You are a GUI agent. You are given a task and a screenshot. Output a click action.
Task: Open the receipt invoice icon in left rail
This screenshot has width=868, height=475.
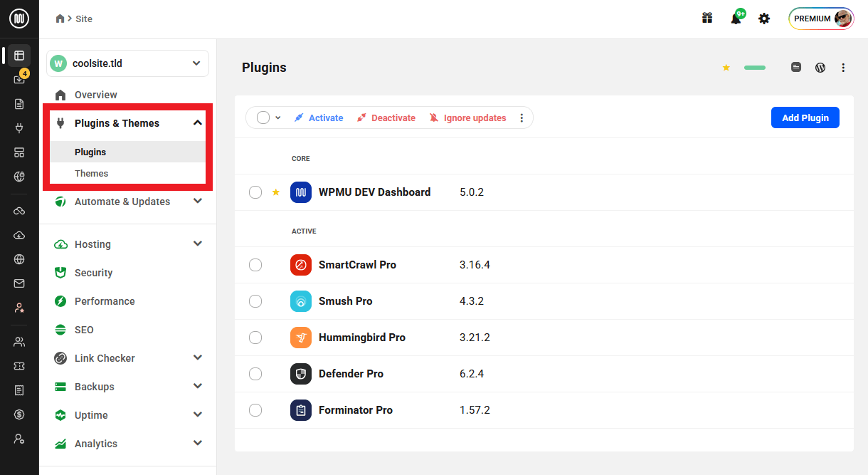tap(19, 390)
